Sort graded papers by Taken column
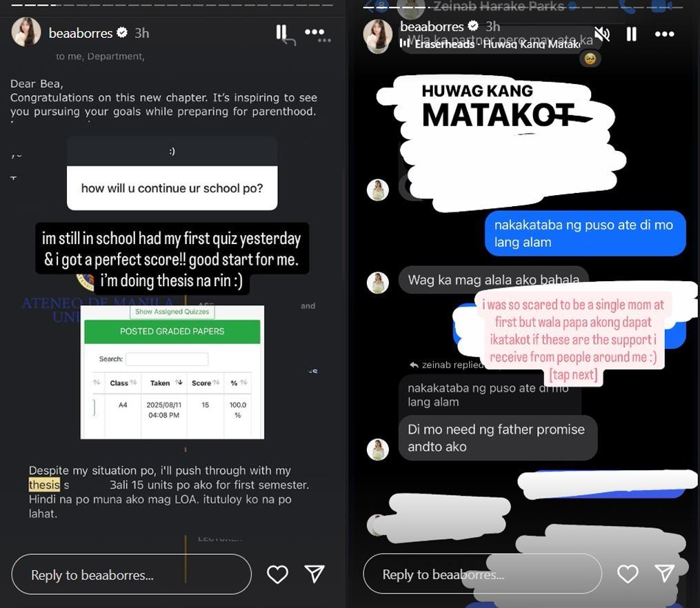Viewport: 700px width, 608px height. (x=164, y=383)
